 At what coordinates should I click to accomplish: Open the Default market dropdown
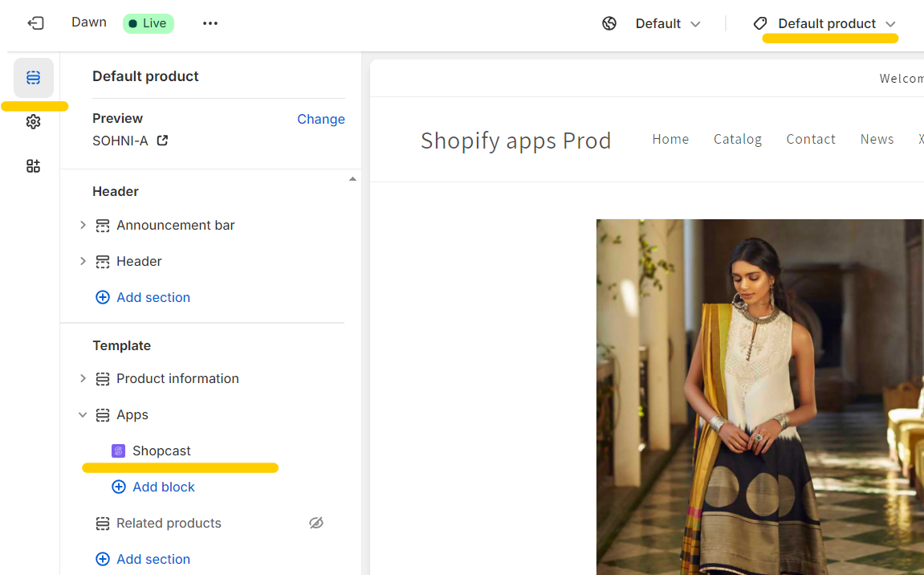click(668, 23)
